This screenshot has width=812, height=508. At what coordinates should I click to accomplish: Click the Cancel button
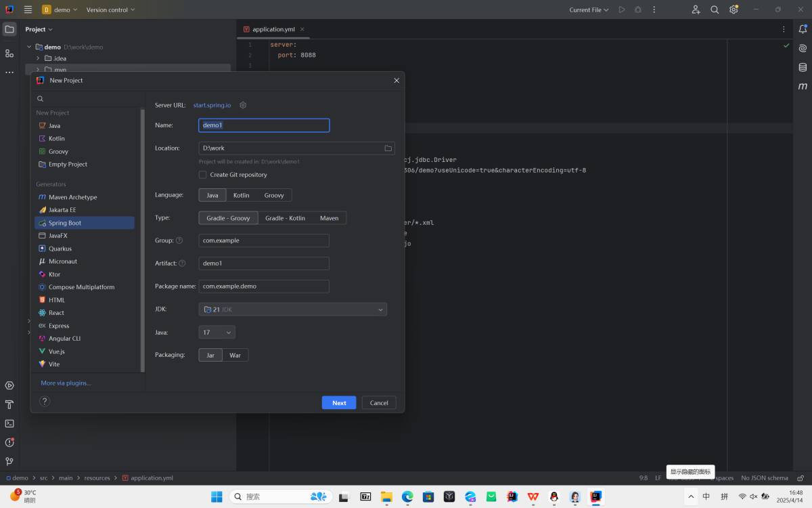[379, 402]
